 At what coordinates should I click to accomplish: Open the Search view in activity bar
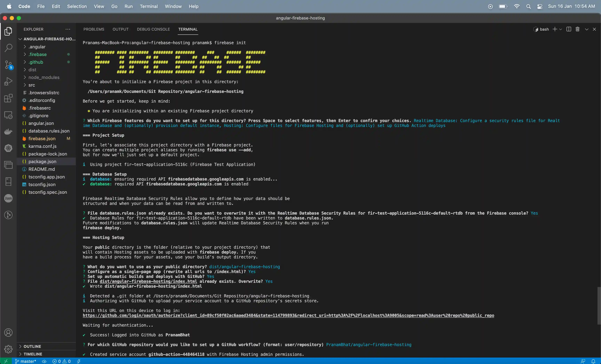8,48
